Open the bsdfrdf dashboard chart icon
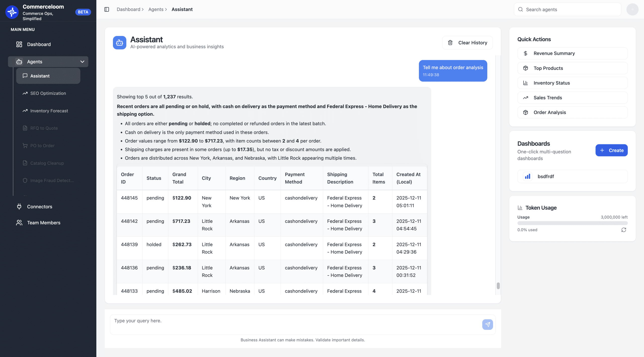The width and height of the screenshot is (644, 357). click(528, 176)
